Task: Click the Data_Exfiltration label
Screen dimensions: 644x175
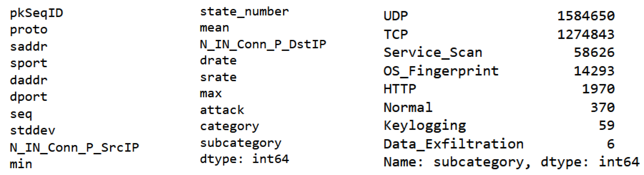Action: tap(453, 144)
